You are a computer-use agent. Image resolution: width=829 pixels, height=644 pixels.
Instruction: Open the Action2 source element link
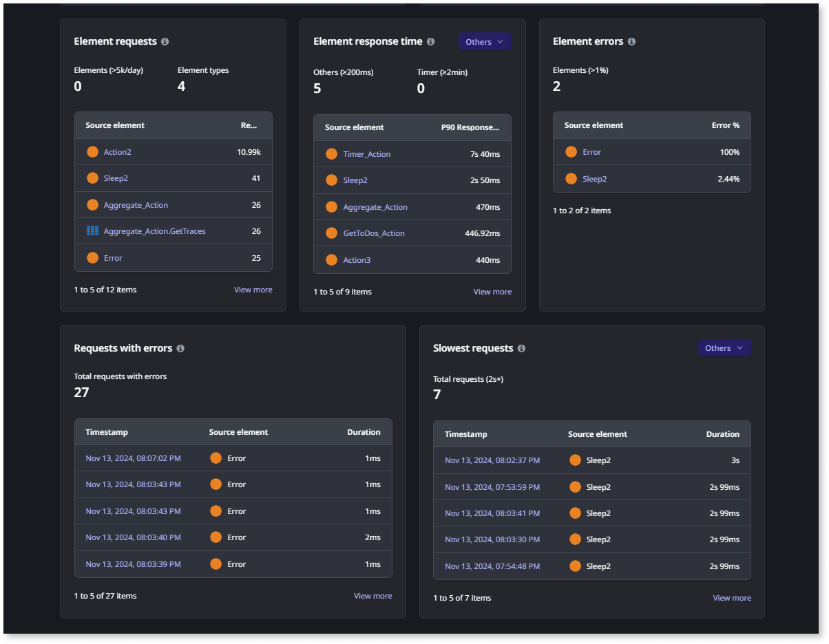(x=118, y=152)
